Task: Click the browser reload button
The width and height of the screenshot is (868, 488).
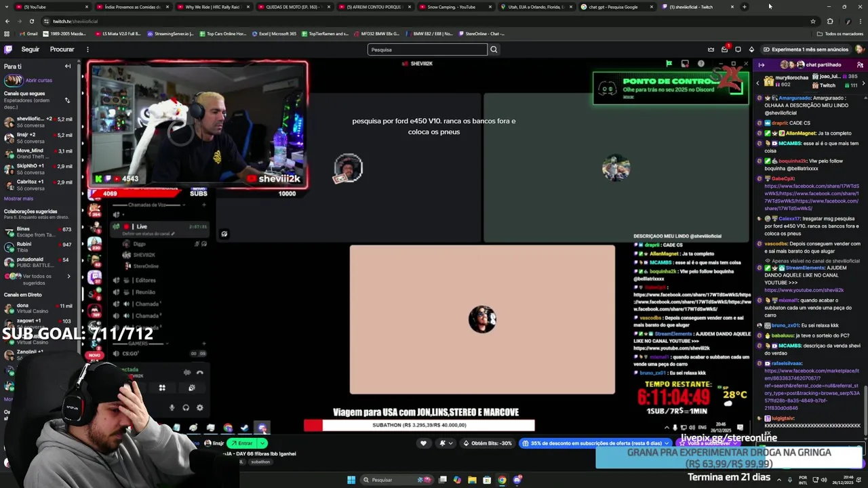Action: point(31,21)
